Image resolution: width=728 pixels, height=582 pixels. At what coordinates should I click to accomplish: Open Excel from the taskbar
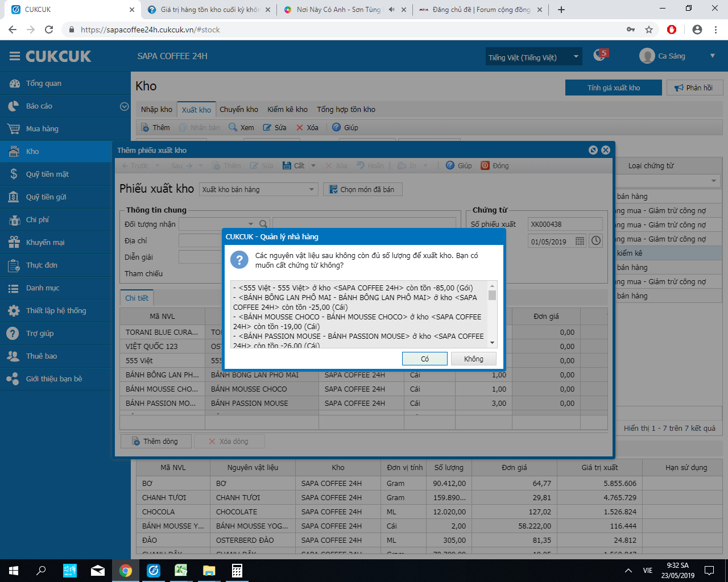point(181,570)
